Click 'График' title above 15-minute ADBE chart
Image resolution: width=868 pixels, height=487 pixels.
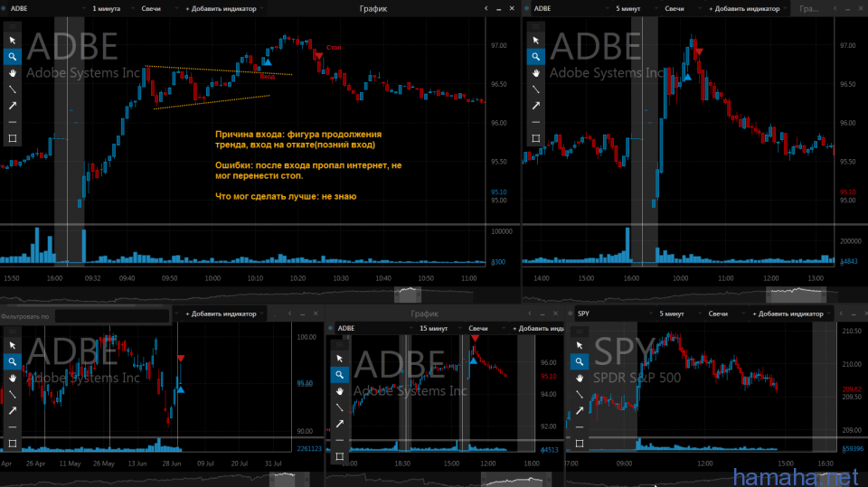click(x=424, y=314)
